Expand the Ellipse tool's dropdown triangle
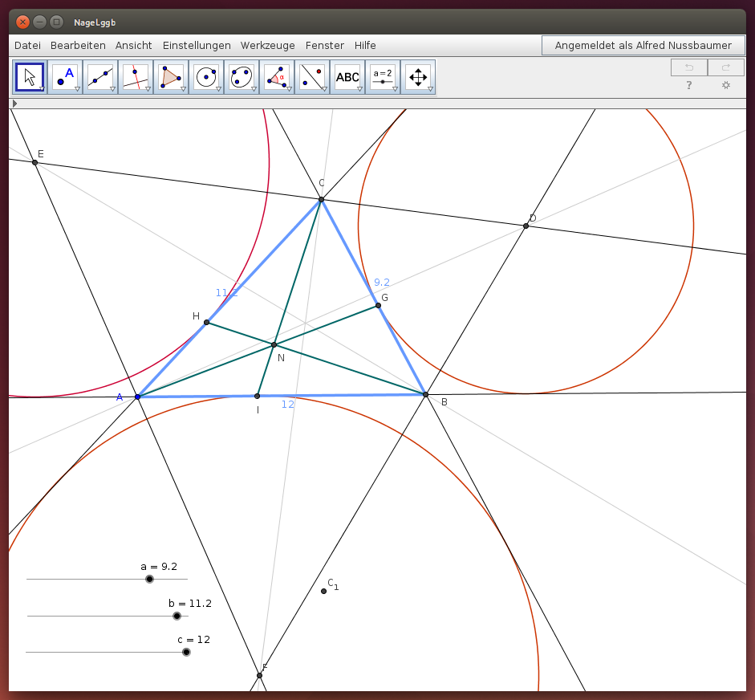Viewport: 755px width, 700px height. coord(254,89)
